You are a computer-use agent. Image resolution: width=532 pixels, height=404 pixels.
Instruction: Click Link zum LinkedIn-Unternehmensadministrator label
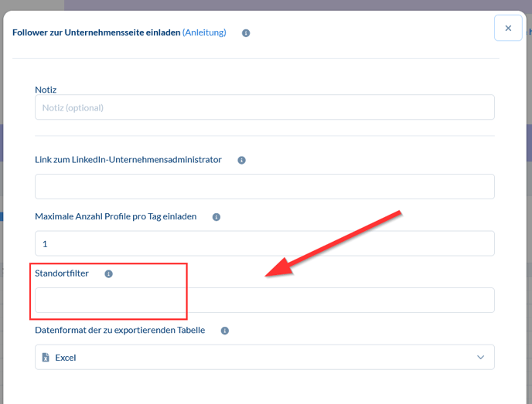click(128, 159)
